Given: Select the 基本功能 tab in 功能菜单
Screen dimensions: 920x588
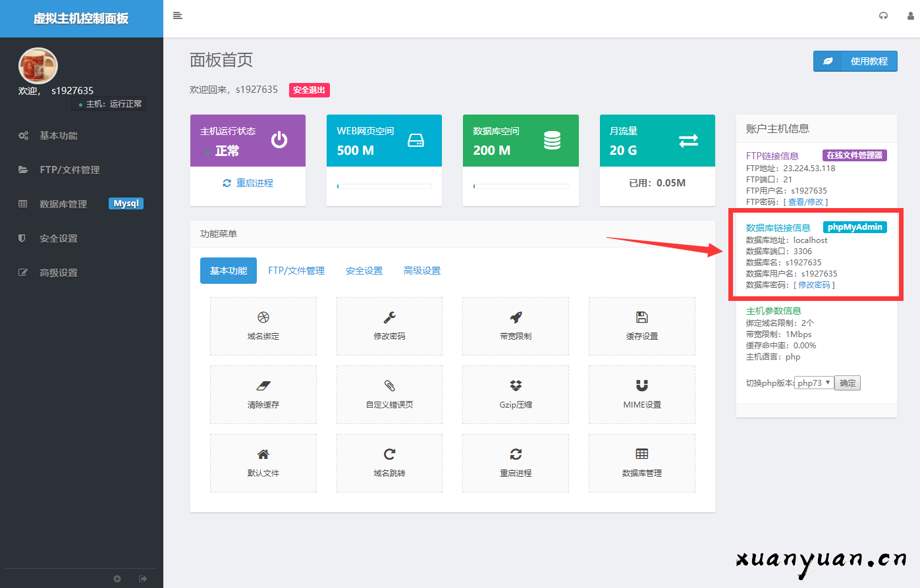Looking at the screenshot, I should pyautogui.click(x=229, y=271).
